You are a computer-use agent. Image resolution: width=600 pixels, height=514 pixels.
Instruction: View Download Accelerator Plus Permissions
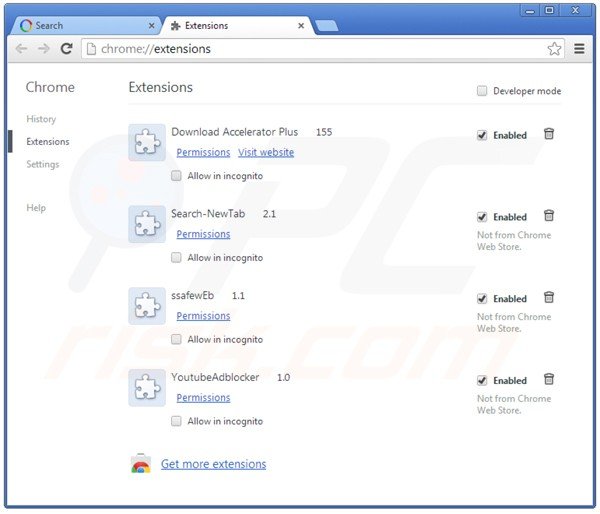(203, 152)
